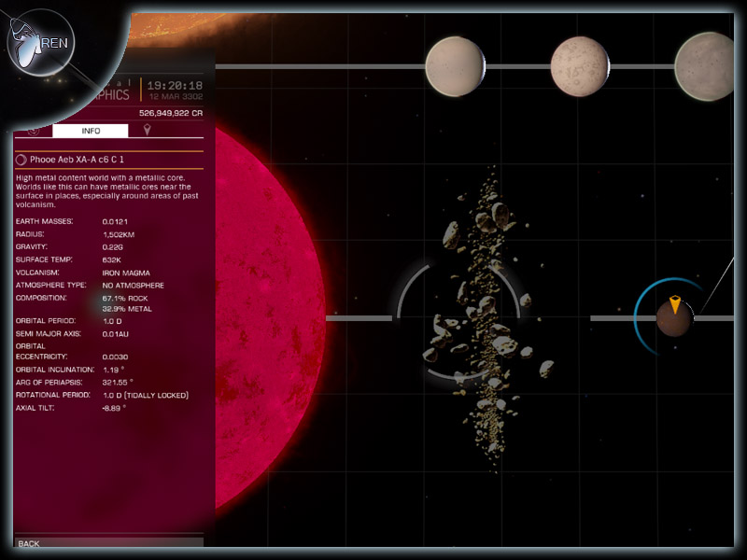Select the brown planet with orange marker
747x560 pixels.
[674, 318]
